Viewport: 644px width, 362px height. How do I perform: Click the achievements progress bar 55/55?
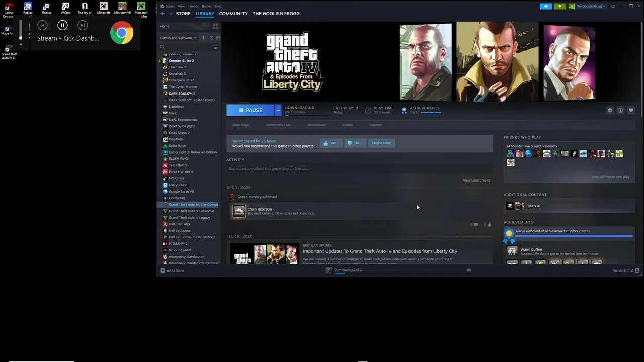(x=574, y=235)
